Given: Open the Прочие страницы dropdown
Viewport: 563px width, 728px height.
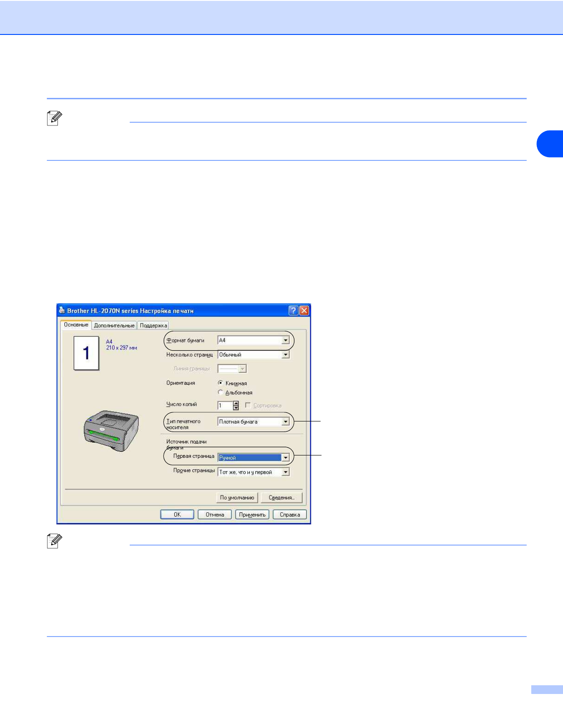Looking at the screenshot, I should pyautogui.click(x=285, y=472).
